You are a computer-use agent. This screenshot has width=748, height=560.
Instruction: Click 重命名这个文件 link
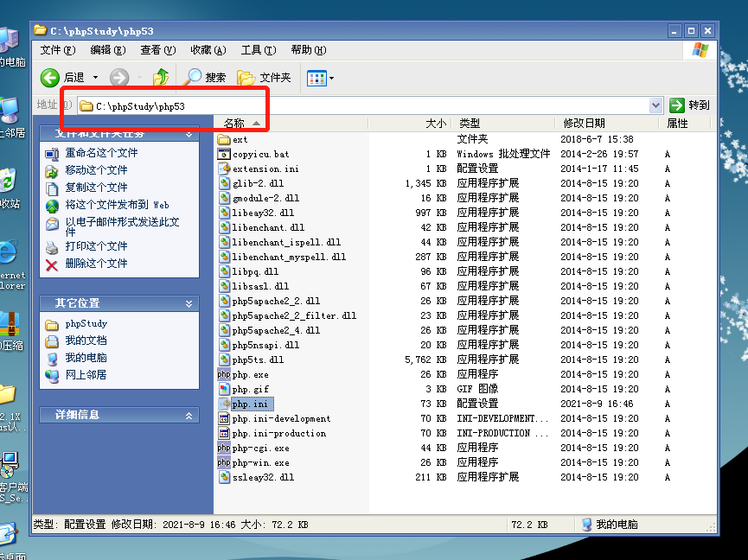(x=101, y=153)
